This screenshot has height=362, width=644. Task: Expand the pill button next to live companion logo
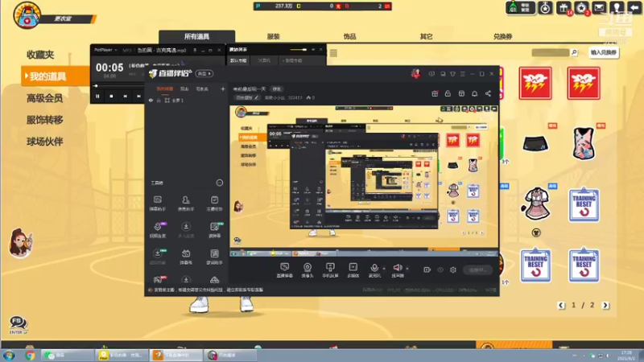[x=204, y=73]
